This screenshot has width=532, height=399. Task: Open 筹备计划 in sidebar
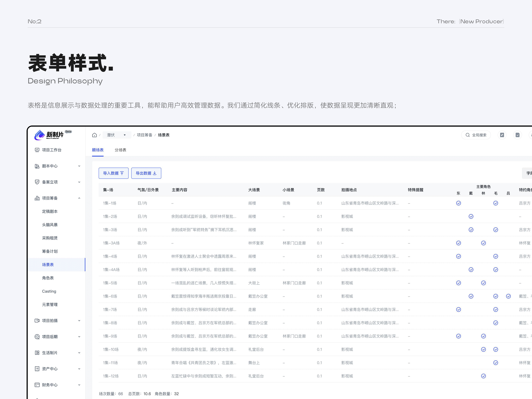[50, 251]
